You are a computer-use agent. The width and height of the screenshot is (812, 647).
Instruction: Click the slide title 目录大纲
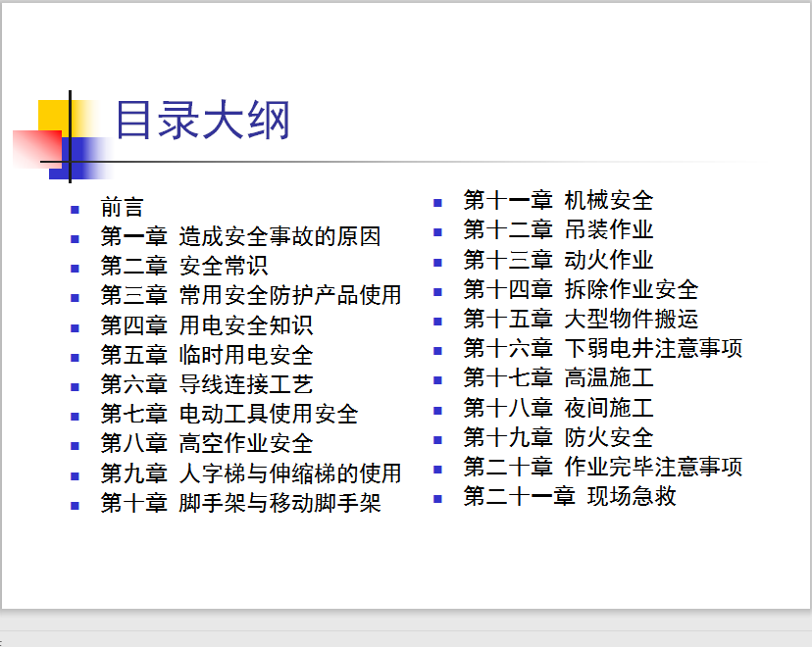pyautogui.click(x=202, y=120)
